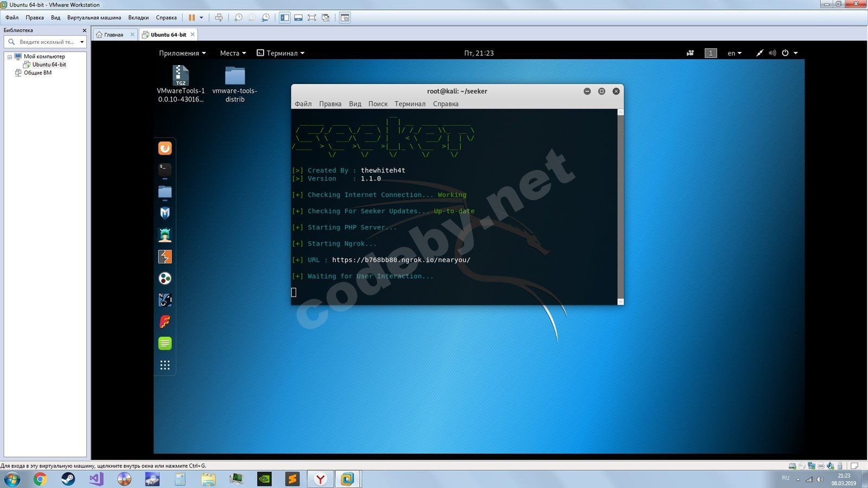Expand the Kali system menu arrow
The image size is (868, 488).
(796, 53)
